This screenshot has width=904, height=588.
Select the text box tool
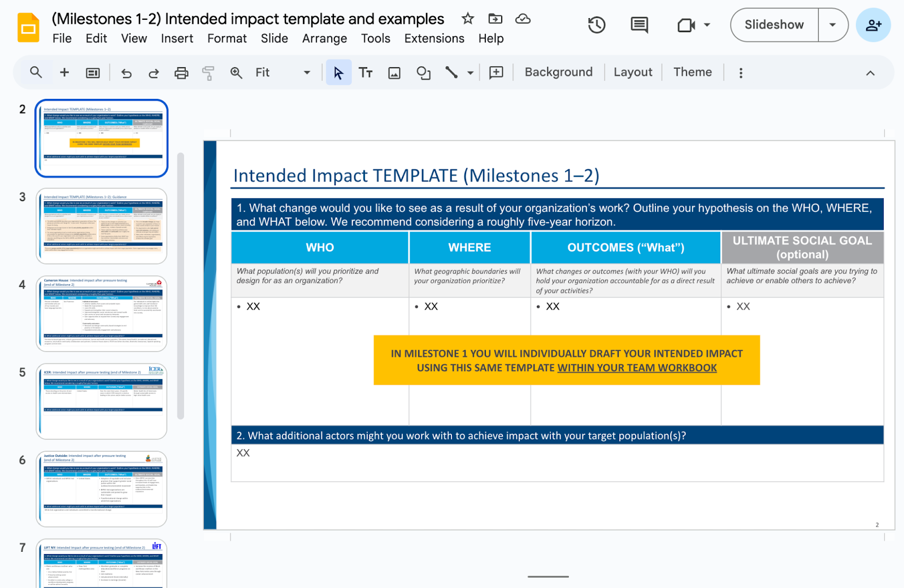click(x=366, y=73)
